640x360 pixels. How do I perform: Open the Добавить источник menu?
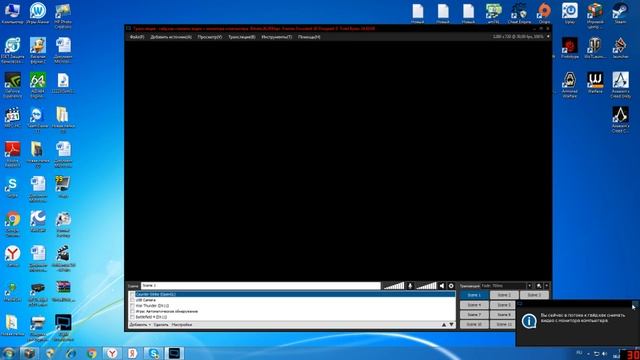coord(171,37)
